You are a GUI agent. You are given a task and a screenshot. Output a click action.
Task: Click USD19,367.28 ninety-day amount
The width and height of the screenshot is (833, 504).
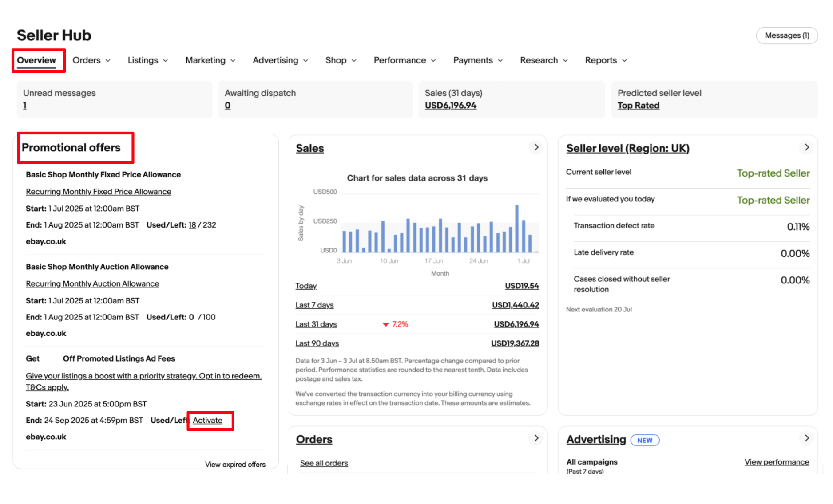(515, 343)
